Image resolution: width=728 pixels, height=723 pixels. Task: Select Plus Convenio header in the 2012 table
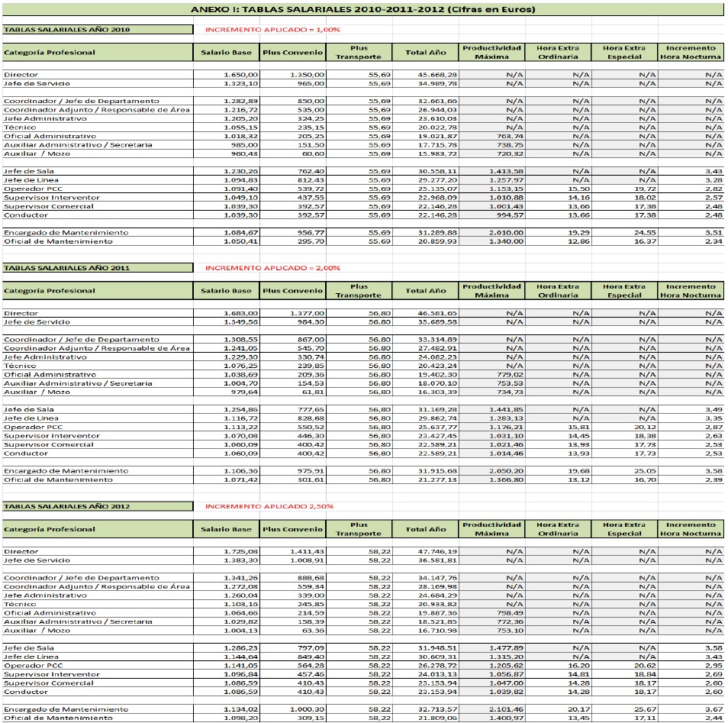coord(292,529)
